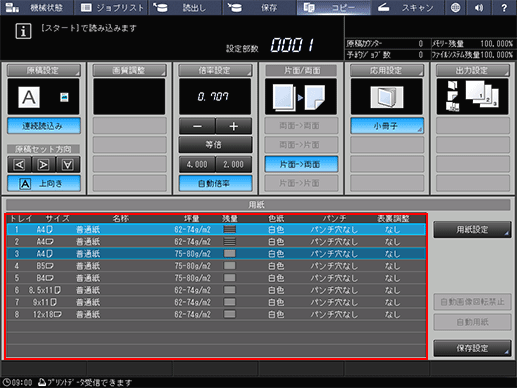Viewport: 517px width, 388px height.
Task: Click the globe icon in top bar
Action: click(455, 8)
